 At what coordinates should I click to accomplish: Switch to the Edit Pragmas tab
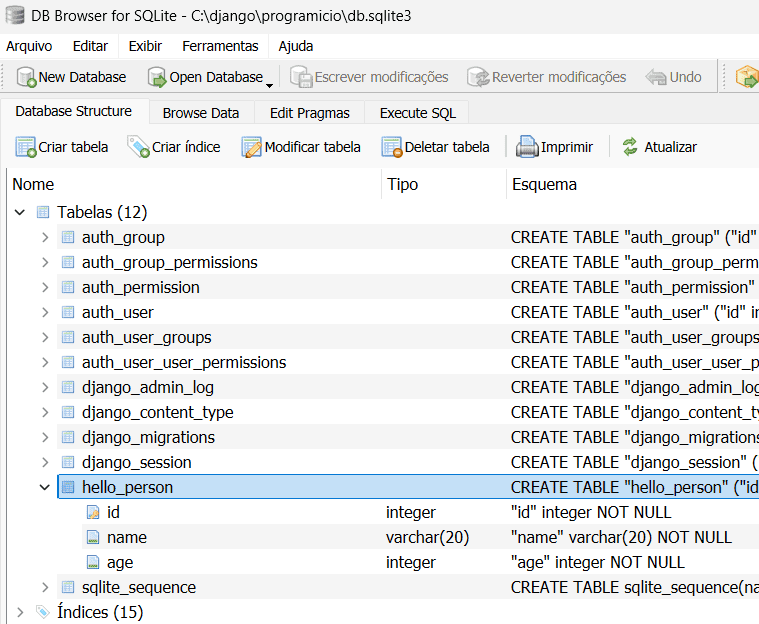pos(310,113)
